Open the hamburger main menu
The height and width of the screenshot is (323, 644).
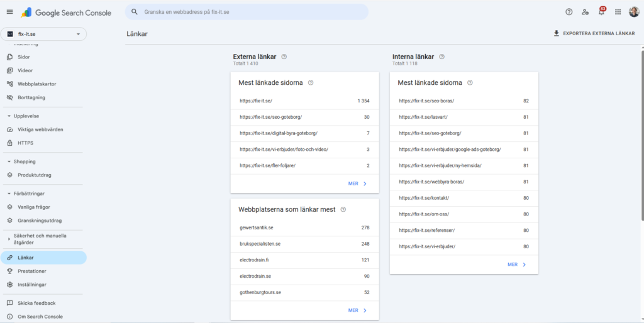click(x=9, y=12)
